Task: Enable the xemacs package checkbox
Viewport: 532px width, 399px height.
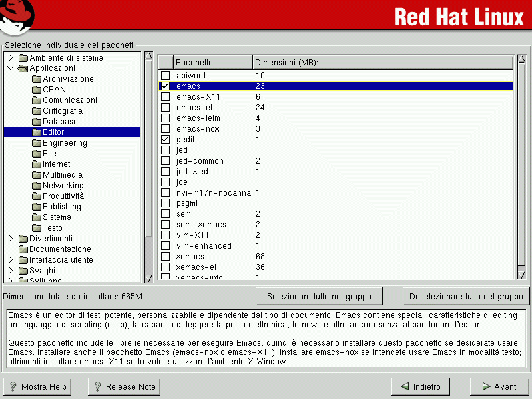Action: pyautogui.click(x=166, y=257)
